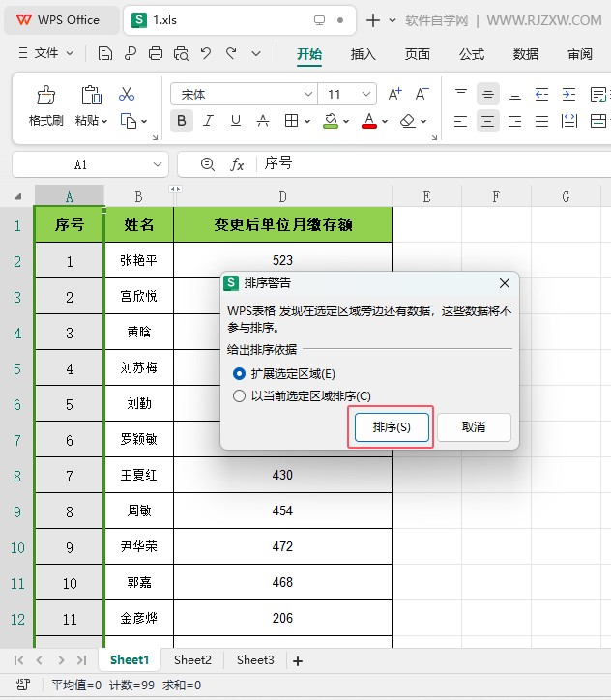Toggle Bold formatting
This screenshot has height=700, width=611.
182,121
